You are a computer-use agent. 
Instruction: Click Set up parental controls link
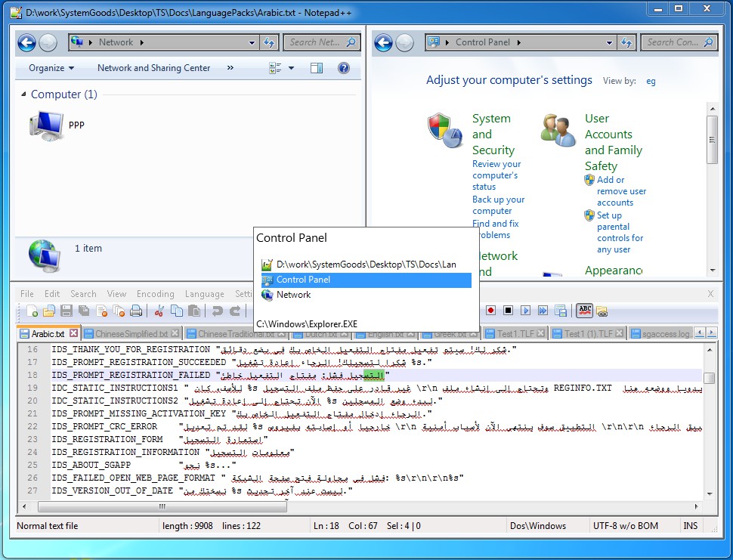coord(620,232)
